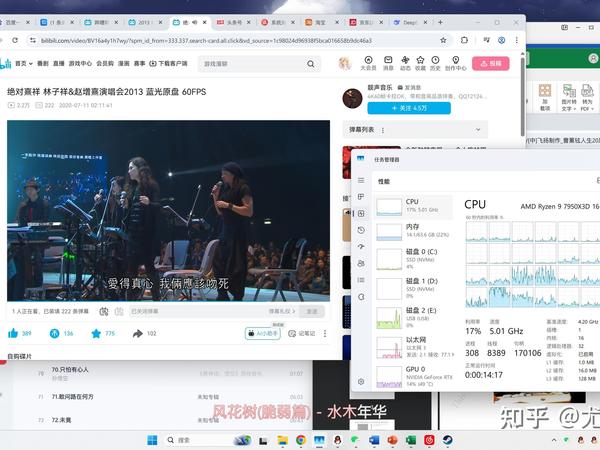Image resolution: width=600 pixels, height=450 pixels.
Task: Open a new Chrome tab
Action: click(440, 23)
